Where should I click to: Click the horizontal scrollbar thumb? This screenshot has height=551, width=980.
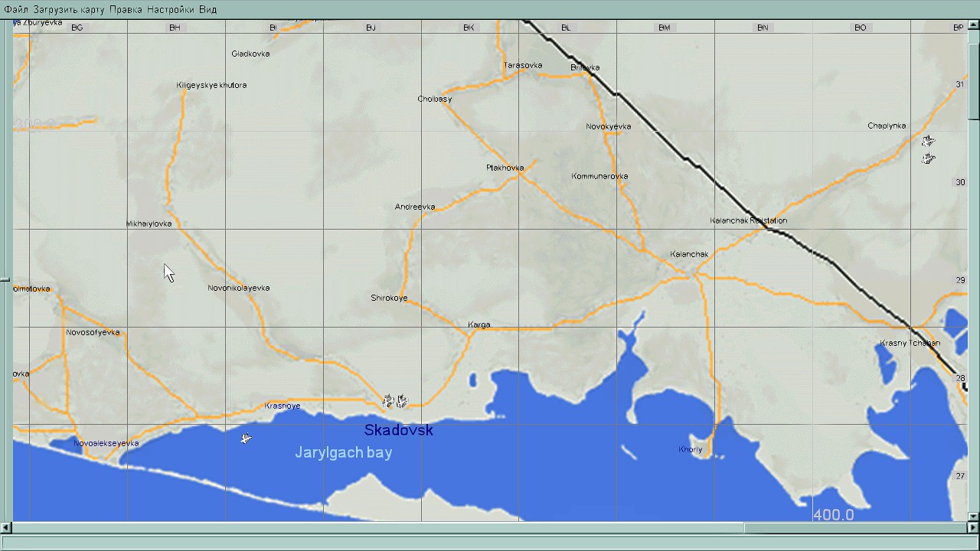pyautogui.click(x=855, y=527)
